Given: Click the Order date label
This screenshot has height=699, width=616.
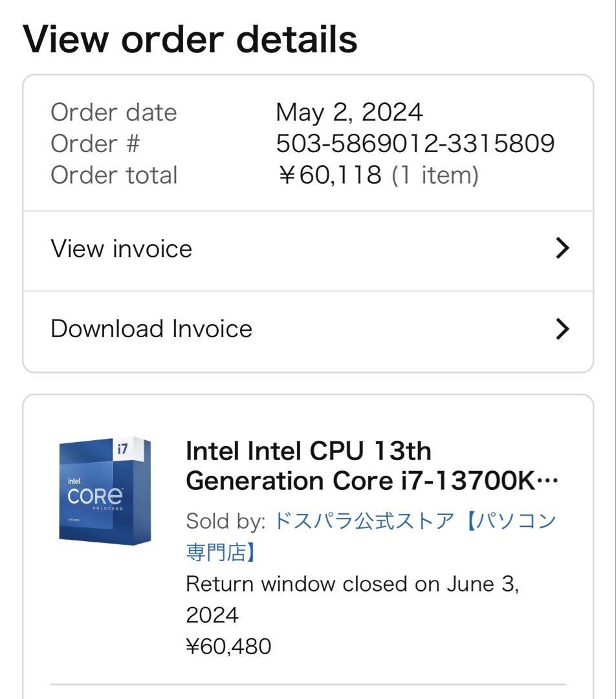Looking at the screenshot, I should click(x=115, y=113).
